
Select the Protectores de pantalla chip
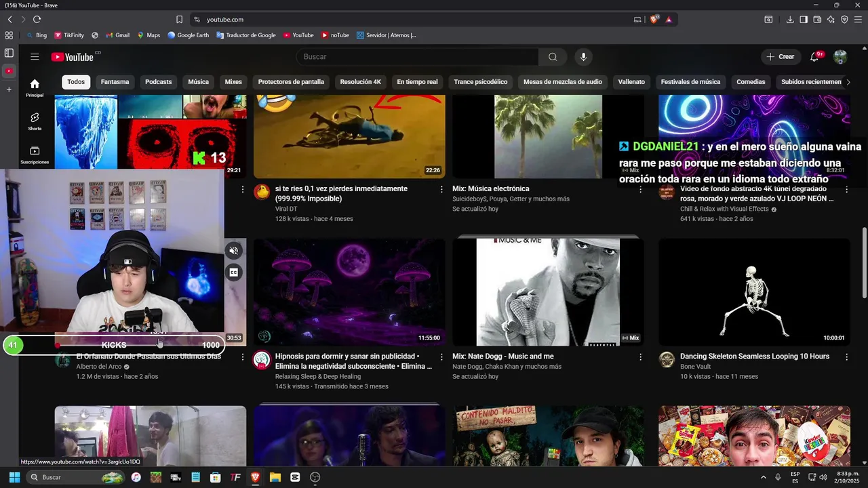pyautogui.click(x=291, y=82)
